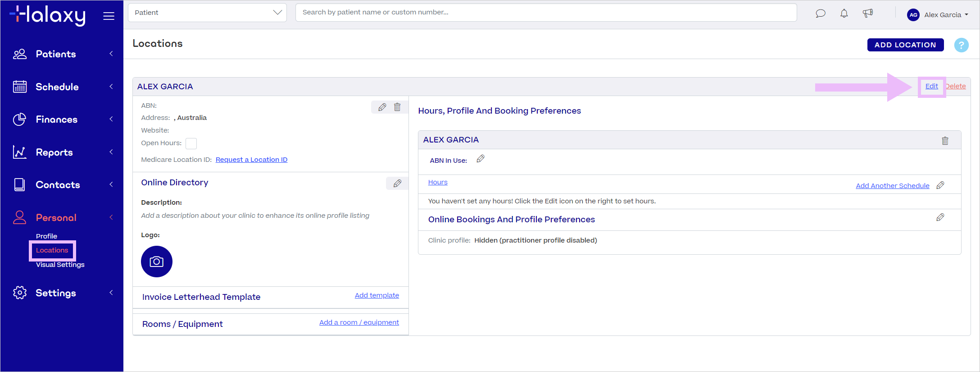Click the Schedule calendar icon

pos(20,87)
